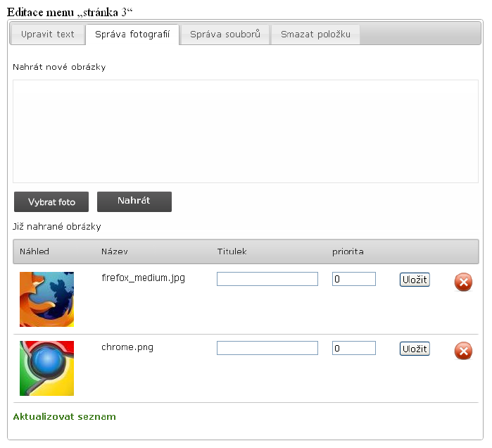Save chrome.png row with Uložit

click(x=415, y=349)
